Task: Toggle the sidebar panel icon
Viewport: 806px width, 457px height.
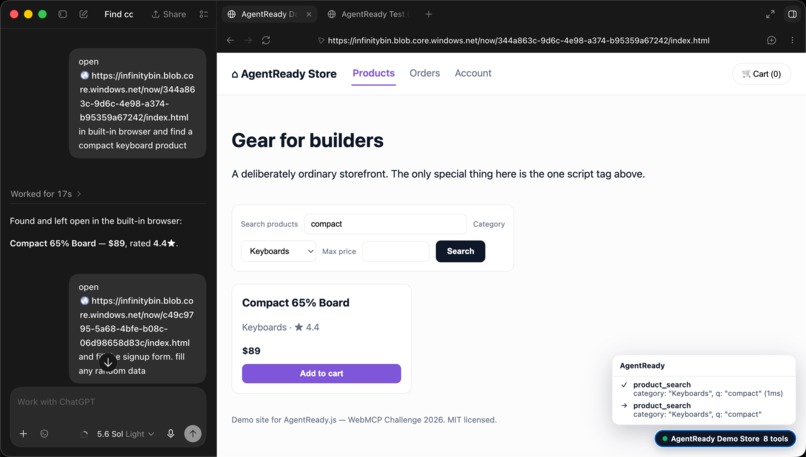Action: (63, 14)
